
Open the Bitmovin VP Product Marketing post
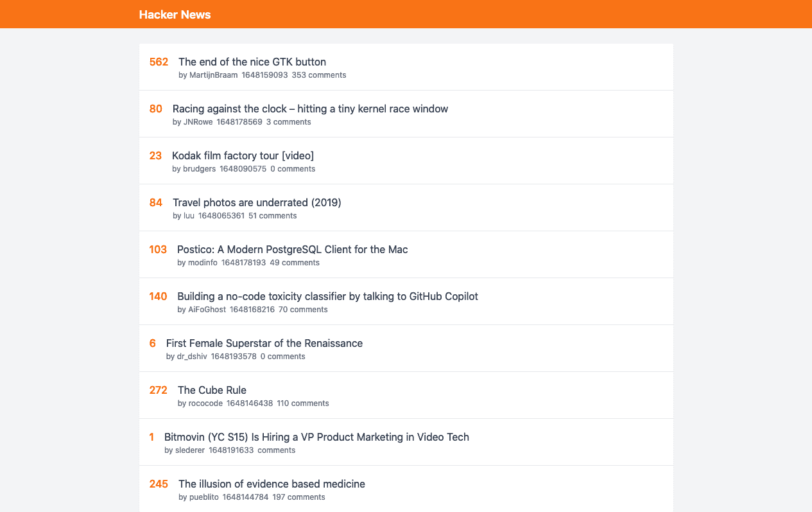[316, 437]
